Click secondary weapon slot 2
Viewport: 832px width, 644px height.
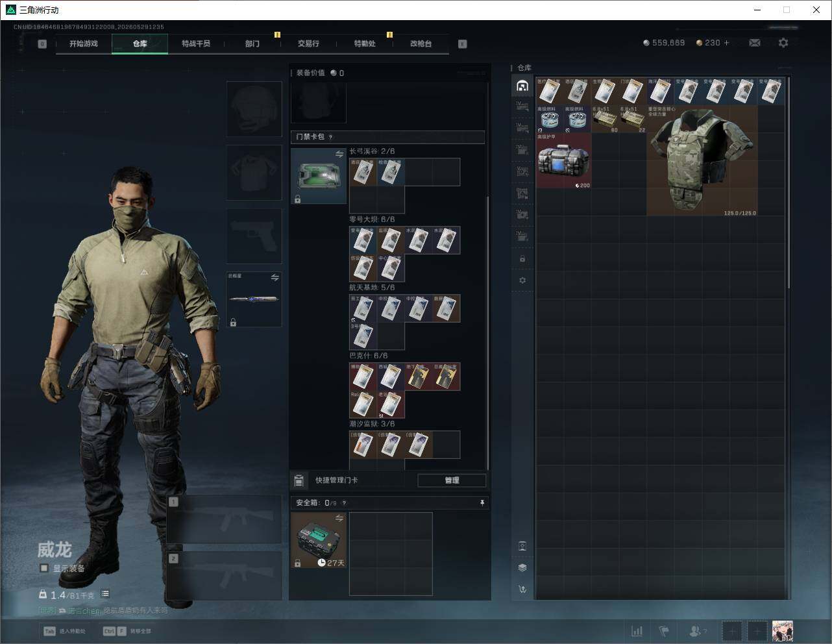point(225,576)
